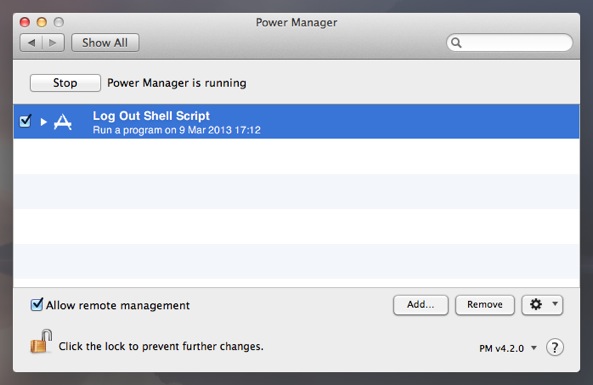The width and height of the screenshot is (593, 385).
Task: Toggle Allow remote management checkbox
Action: coord(37,304)
